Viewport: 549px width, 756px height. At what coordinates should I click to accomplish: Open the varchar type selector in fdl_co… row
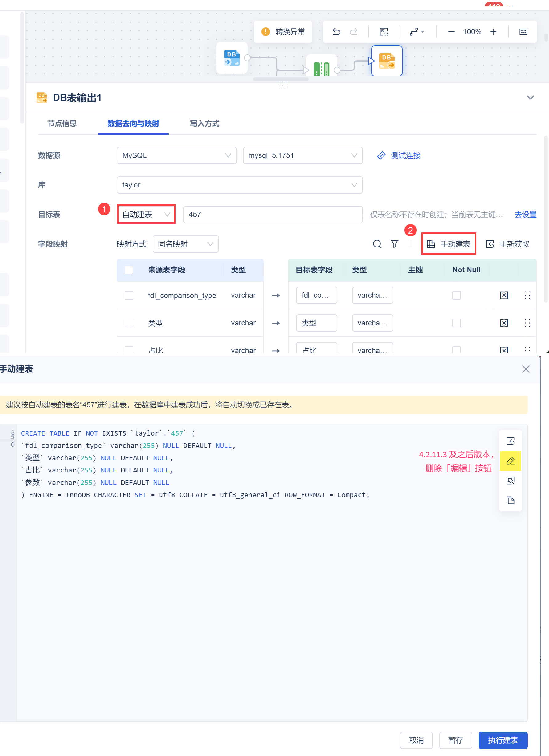point(372,295)
